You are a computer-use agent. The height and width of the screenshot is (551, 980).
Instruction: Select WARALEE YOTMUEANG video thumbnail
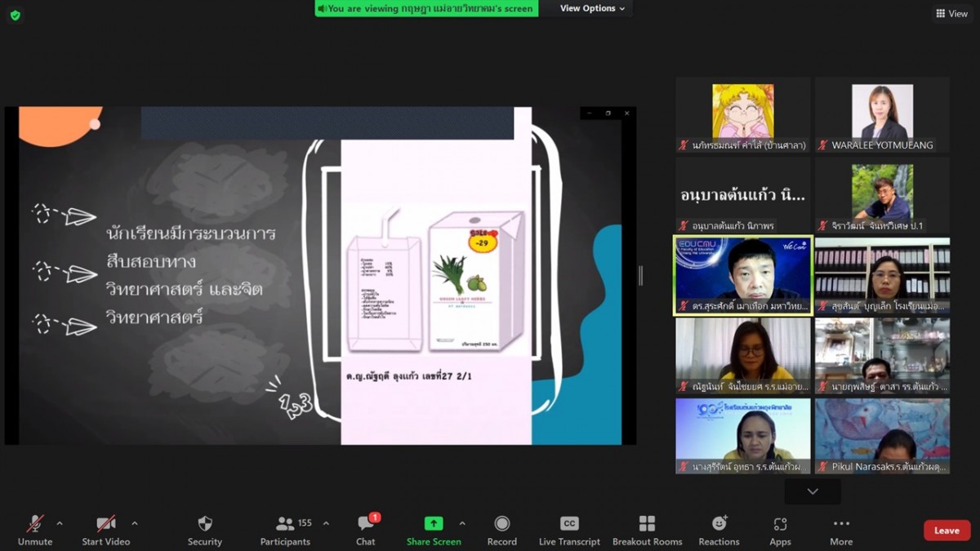[882, 114]
